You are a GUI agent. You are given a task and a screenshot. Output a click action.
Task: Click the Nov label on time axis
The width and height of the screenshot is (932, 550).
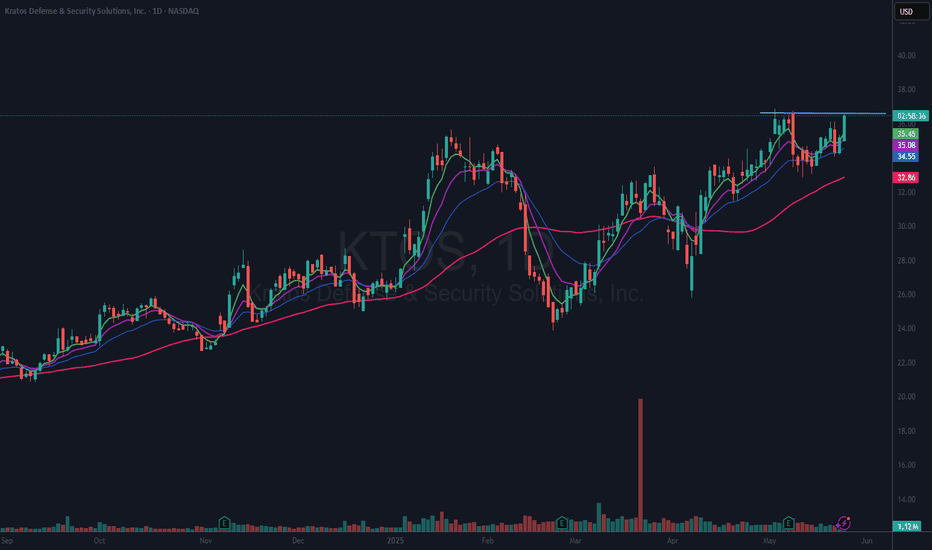click(x=206, y=541)
